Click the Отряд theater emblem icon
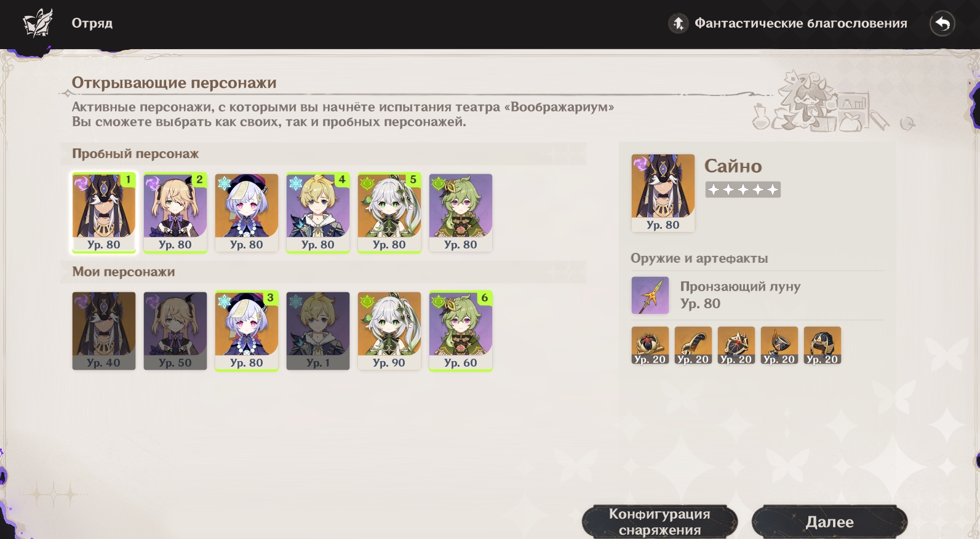 (38, 23)
